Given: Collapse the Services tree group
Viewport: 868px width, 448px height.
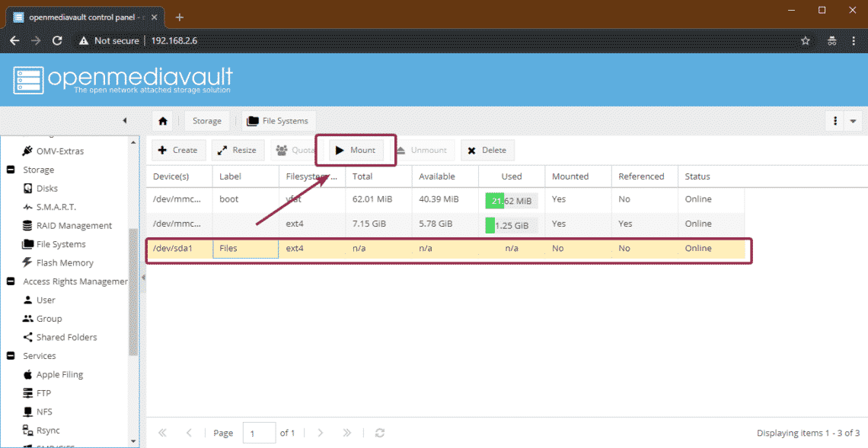Looking at the screenshot, I should (x=11, y=356).
